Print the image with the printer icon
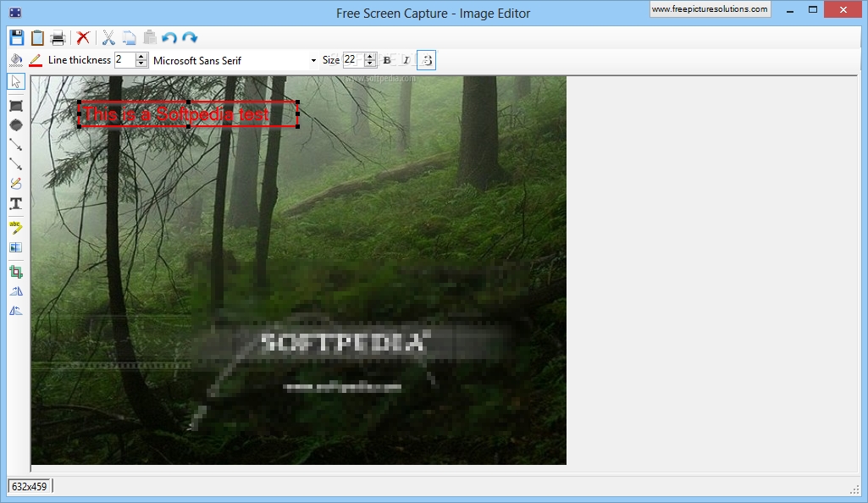Screen dimensions: 868x503 (58, 38)
